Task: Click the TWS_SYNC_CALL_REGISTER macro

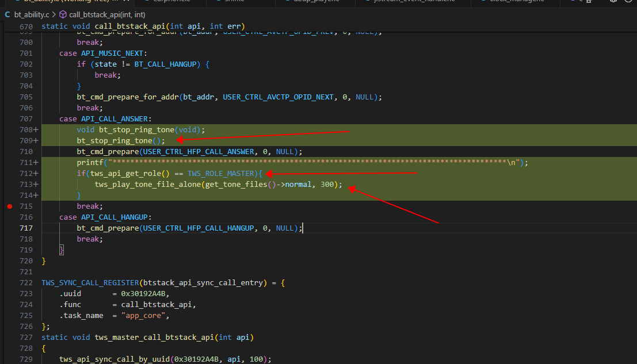Action: pos(90,283)
